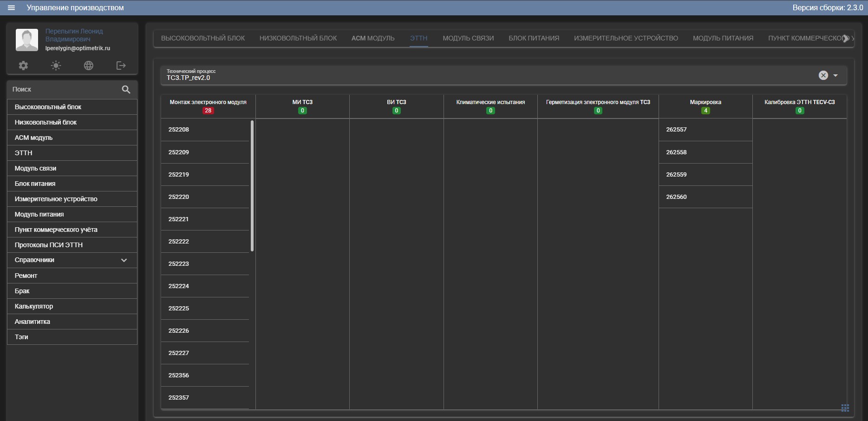Open the technical process dropdown arrow
868x421 pixels.
[x=835, y=75]
